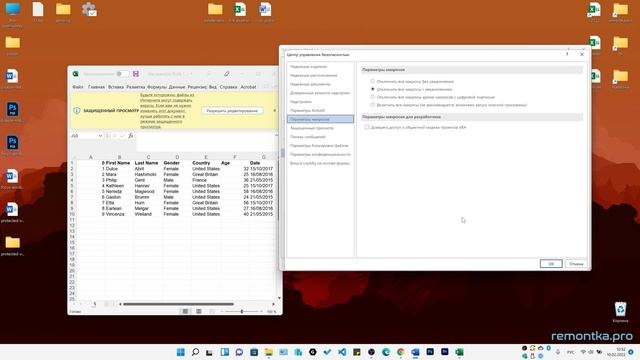Open the Данные ribbon tab

(x=177, y=87)
